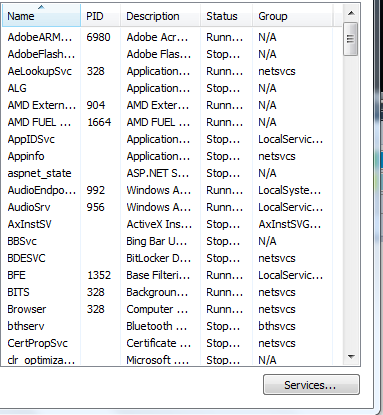Click the AxInstSVG... group cell
Image resolution: width=383 pixels, height=415 pixels.
[290, 224]
